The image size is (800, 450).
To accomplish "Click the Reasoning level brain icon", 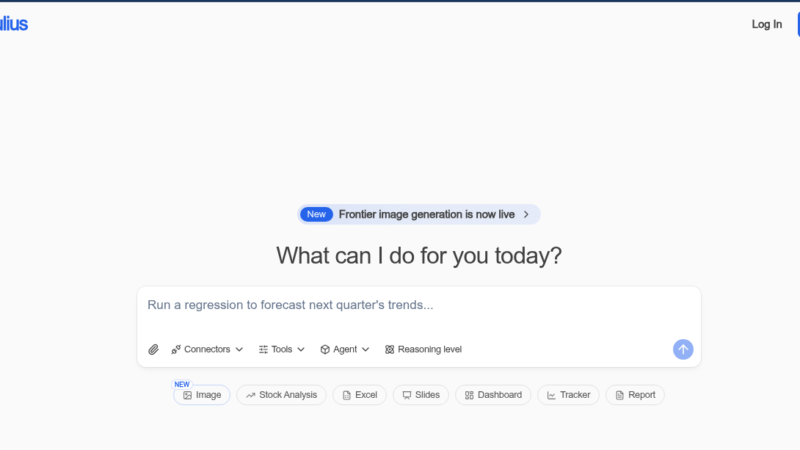I will click(389, 349).
